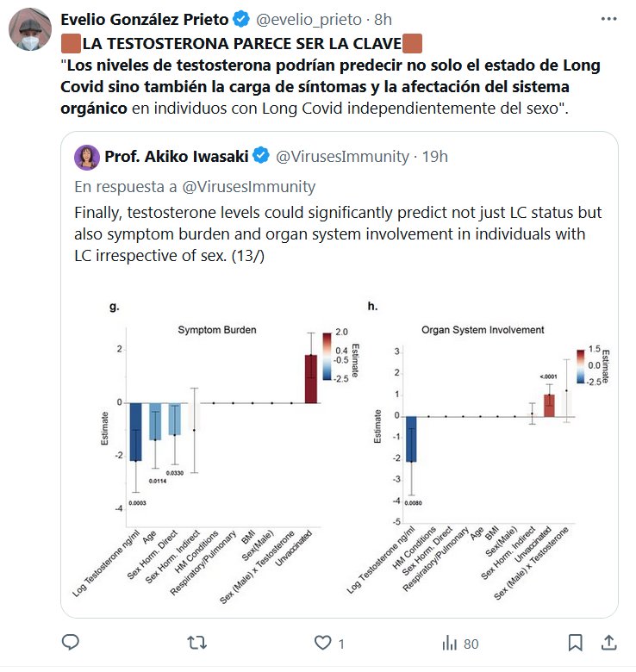Click Prof. Akiko Iwasaki's avatar
This screenshot has height=672, width=636.
86,157
